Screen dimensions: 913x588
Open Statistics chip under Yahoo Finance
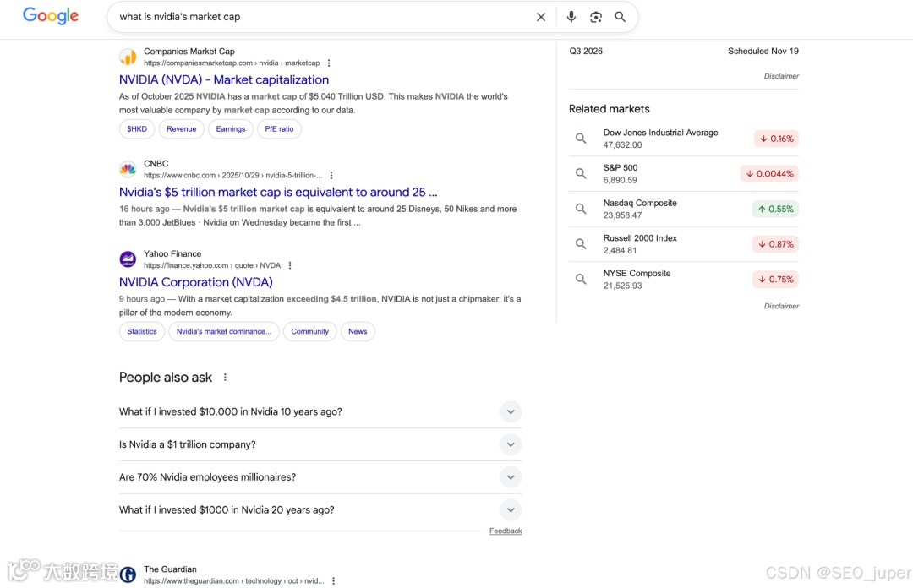pos(142,332)
